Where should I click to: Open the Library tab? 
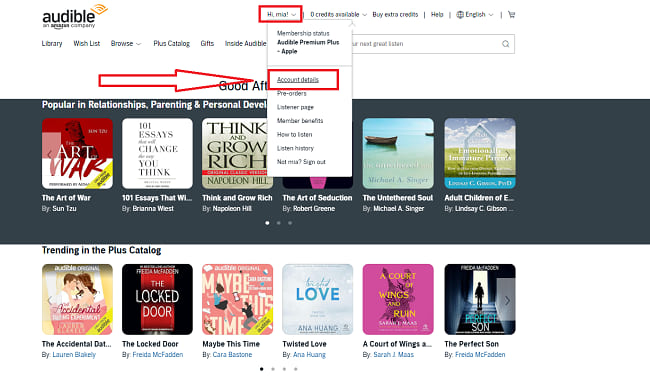click(52, 44)
